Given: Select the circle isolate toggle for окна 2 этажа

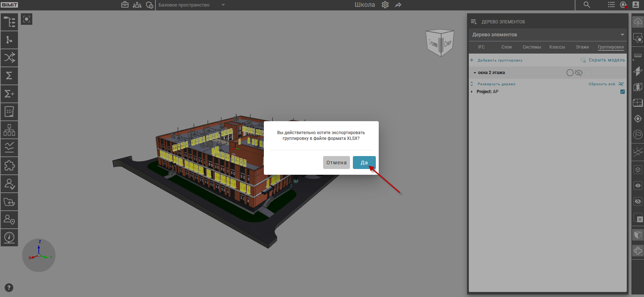Looking at the screenshot, I should coord(570,73).
